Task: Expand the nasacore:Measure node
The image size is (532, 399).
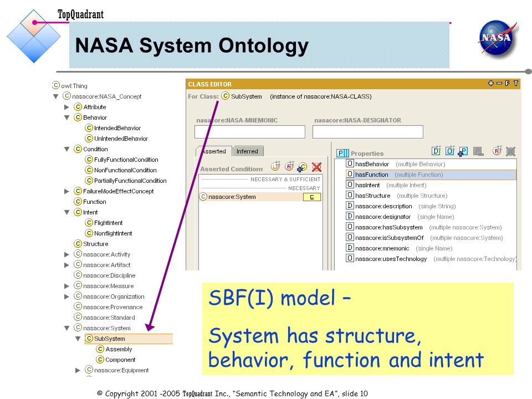Action: tap(67, 286)
